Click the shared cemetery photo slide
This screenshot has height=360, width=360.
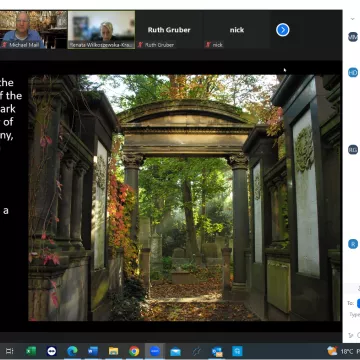184,197
